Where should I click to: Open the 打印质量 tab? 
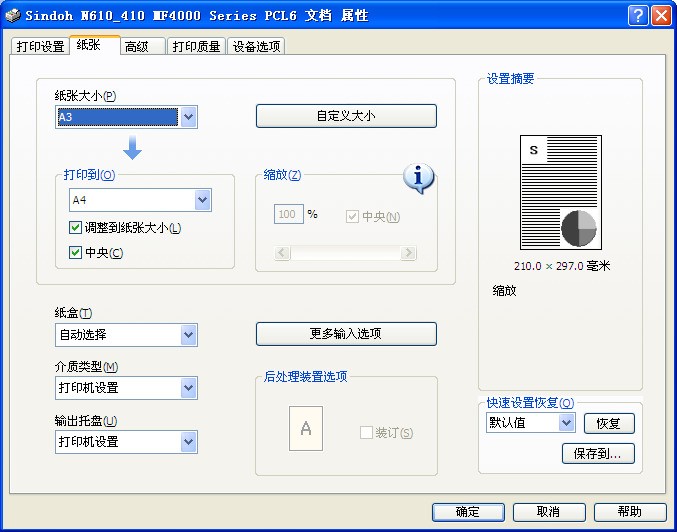(x=197, y=46)
